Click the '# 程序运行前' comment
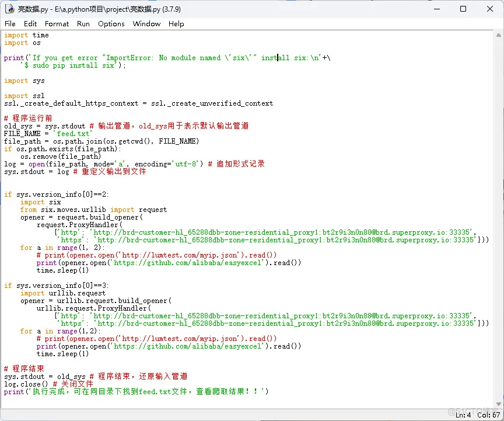 point(28,118)
